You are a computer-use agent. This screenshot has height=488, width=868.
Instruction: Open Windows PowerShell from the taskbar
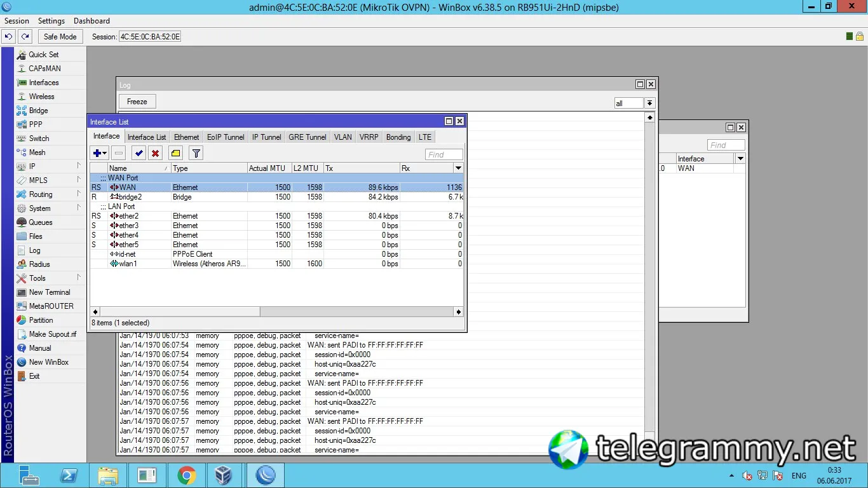tap(68, 475)
